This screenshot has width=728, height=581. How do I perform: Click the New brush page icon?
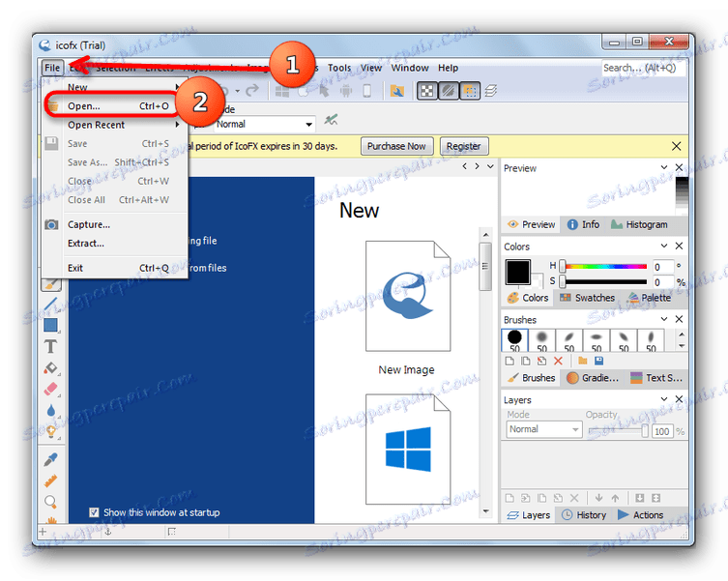[510, 361]
